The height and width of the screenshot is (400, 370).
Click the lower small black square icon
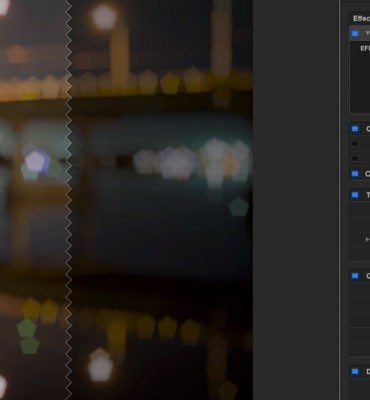[x=355, y=159]
